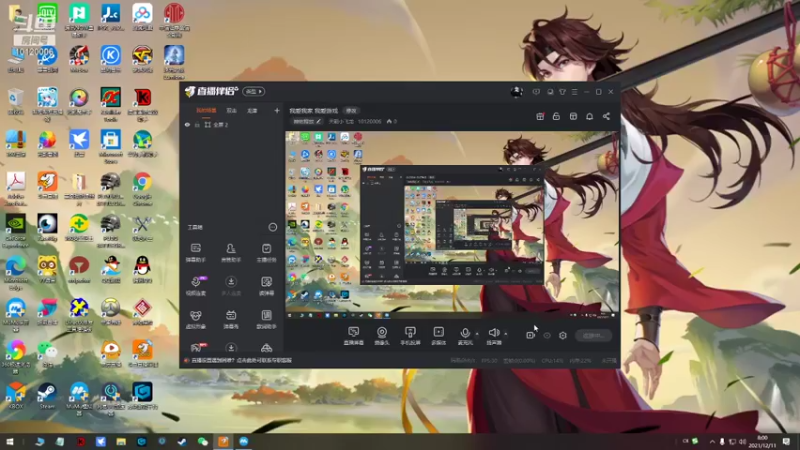Expand speaker options arrow
The image size is (800, 450).
coord(506,334)
